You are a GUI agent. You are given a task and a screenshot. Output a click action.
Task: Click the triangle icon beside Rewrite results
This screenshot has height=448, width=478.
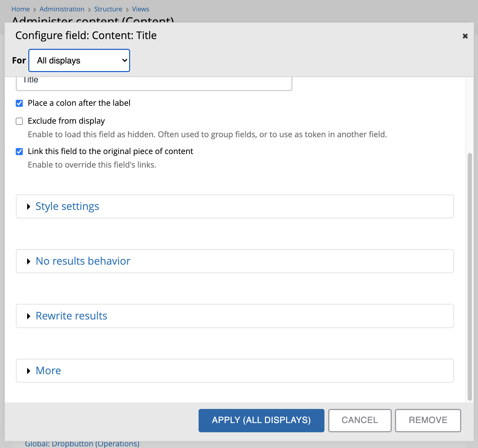pos(29,316)
